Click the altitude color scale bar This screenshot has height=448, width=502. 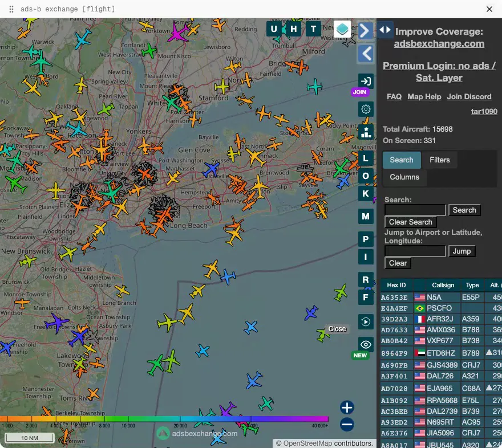(x=164, y=418)
